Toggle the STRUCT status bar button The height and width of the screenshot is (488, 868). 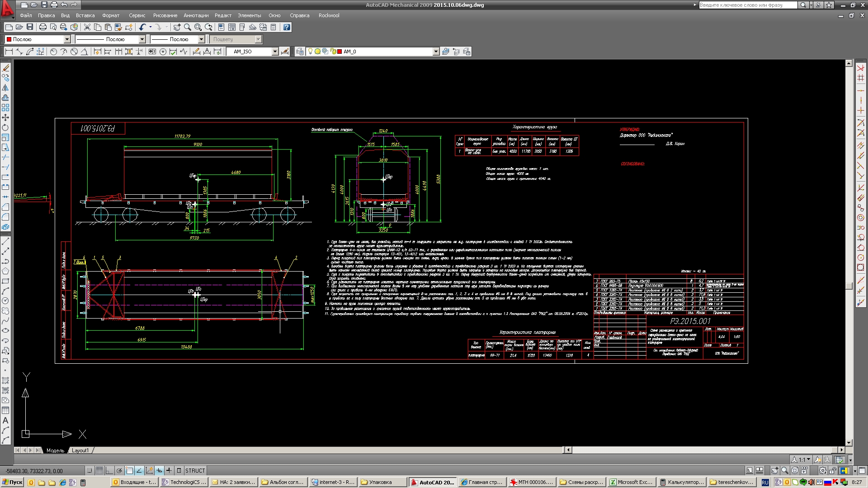(195, 470)
